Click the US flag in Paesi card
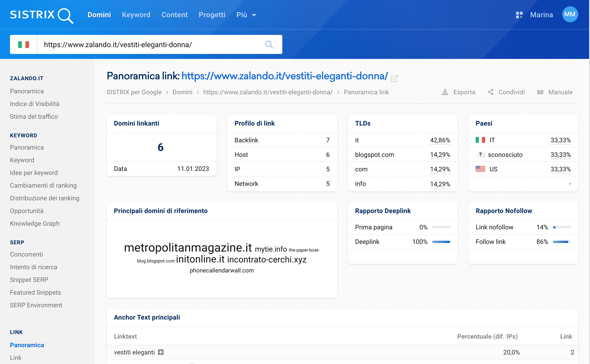The height and width of the screenshot is (364, 590). pyautogui.click(x=480, y=169)
